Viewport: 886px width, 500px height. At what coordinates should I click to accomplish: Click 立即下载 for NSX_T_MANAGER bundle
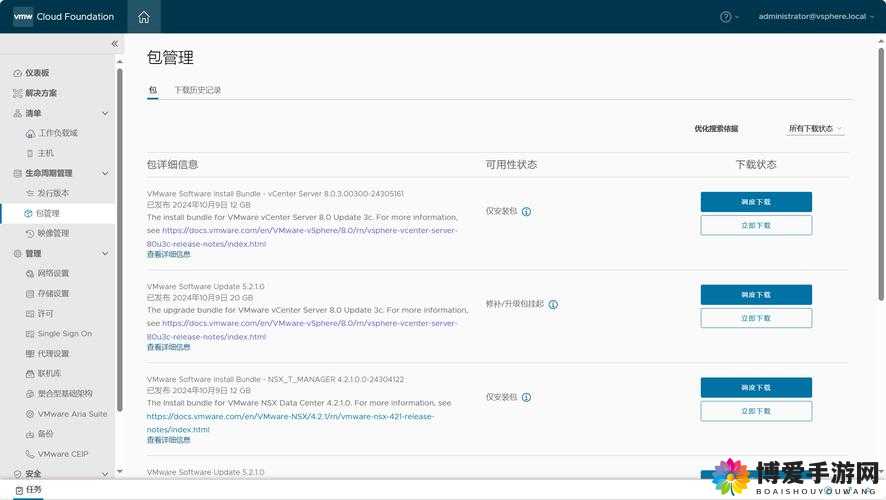click(x=756, y=411)
